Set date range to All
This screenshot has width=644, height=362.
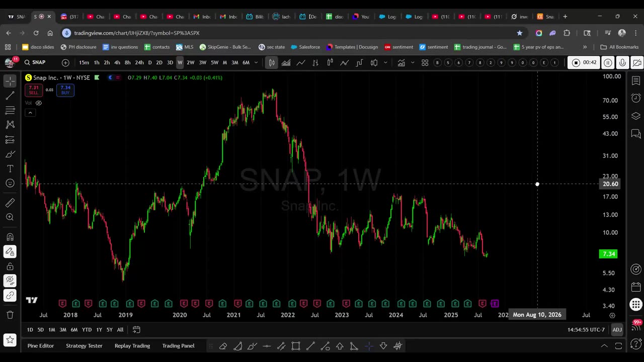[120, 330]
